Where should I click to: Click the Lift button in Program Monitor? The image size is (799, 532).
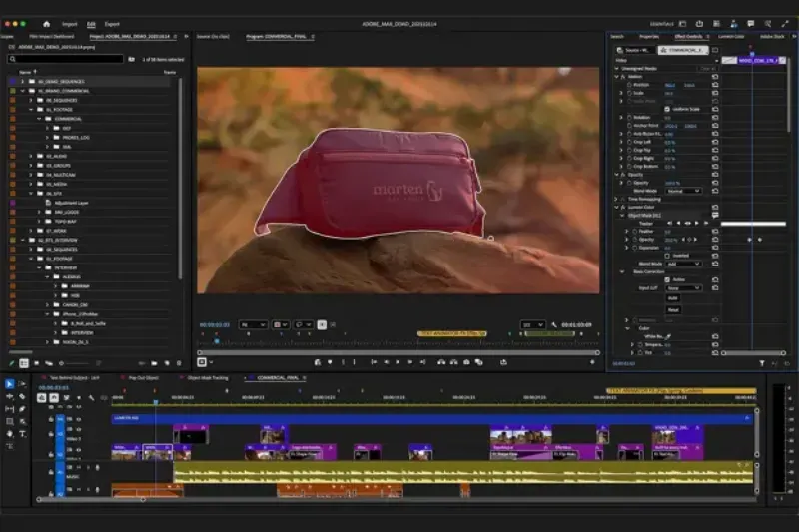[441, 362]
